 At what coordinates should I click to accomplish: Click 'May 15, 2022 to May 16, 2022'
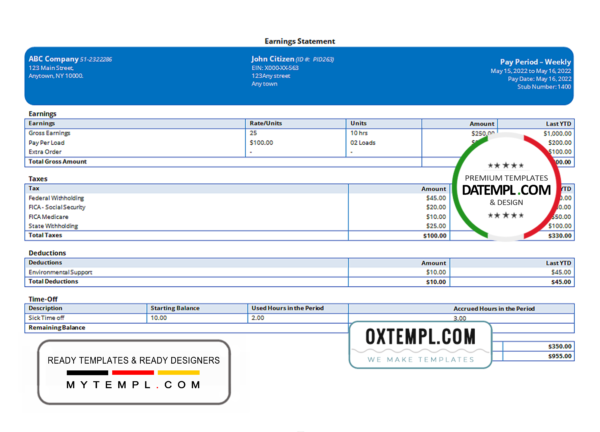click(x=531, y=71)
